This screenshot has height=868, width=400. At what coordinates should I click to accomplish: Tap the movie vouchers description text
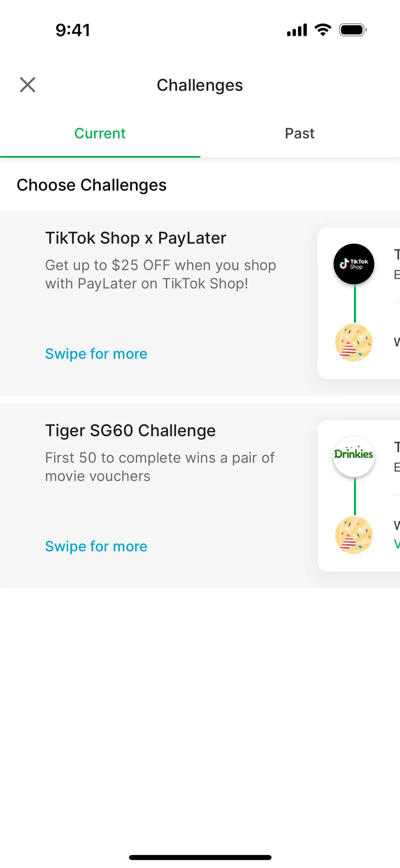[160, 467]
